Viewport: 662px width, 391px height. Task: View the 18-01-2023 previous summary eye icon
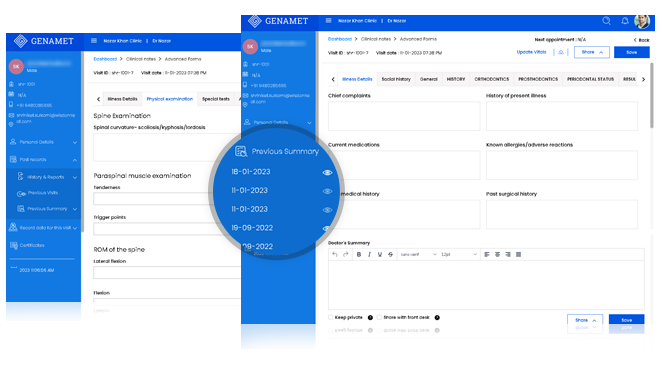[x=327, y=172]
